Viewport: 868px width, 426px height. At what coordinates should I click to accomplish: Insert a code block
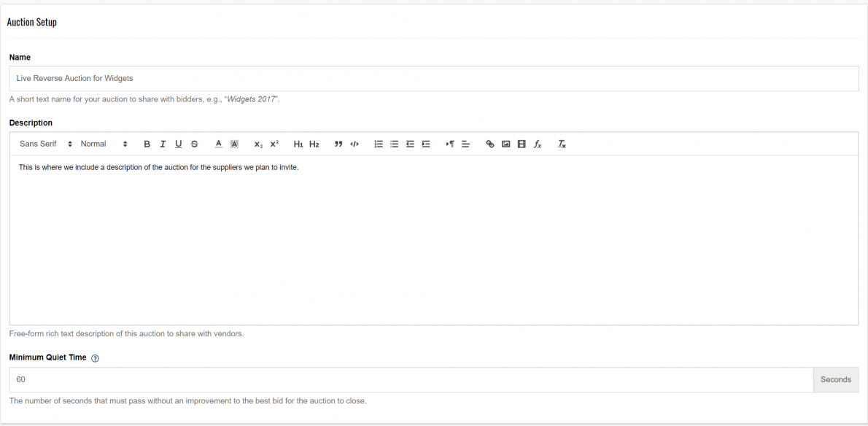(354, 144)
